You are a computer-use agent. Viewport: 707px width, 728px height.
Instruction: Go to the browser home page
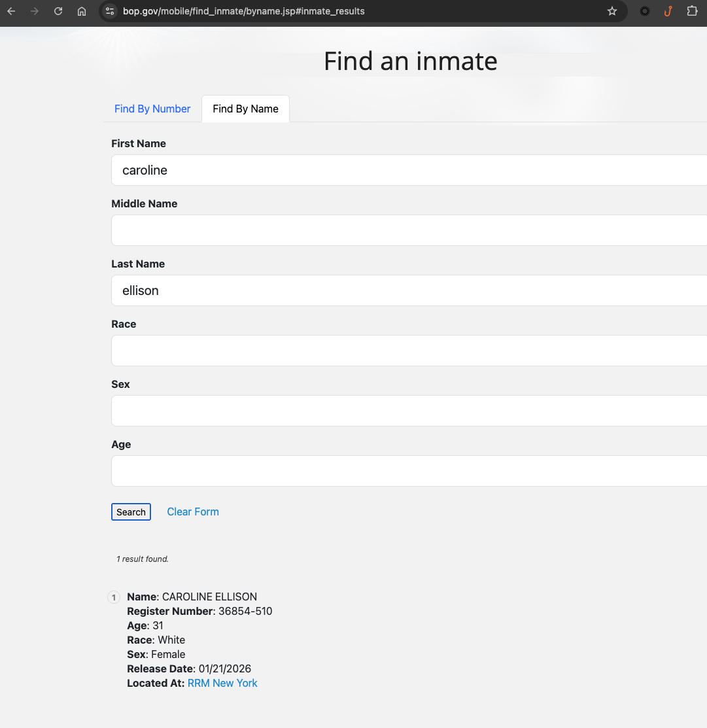(82, 11)
